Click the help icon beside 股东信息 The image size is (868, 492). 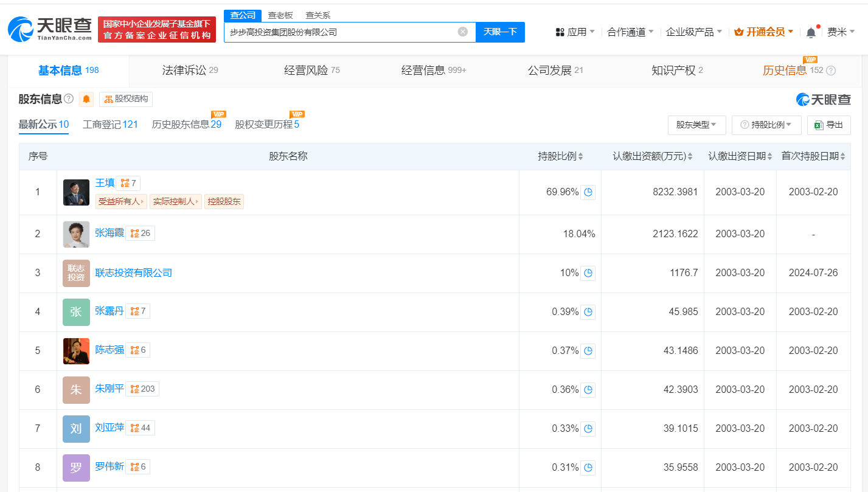[x=69, y=99]
